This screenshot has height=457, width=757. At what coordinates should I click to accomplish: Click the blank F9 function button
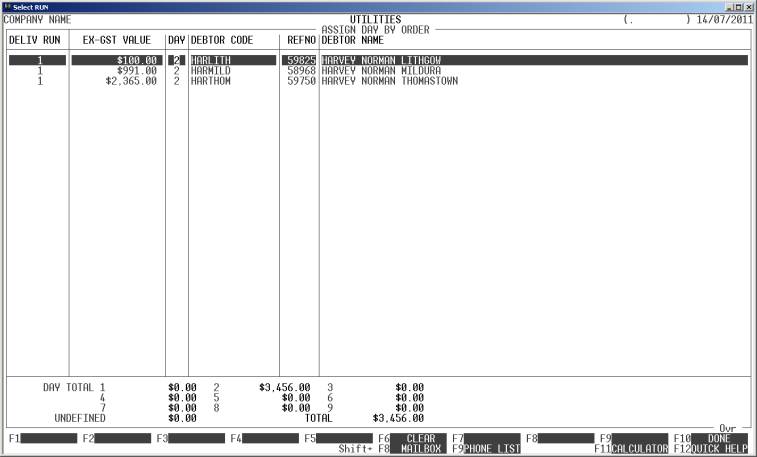pyautogui.click(x=640, y=438)
